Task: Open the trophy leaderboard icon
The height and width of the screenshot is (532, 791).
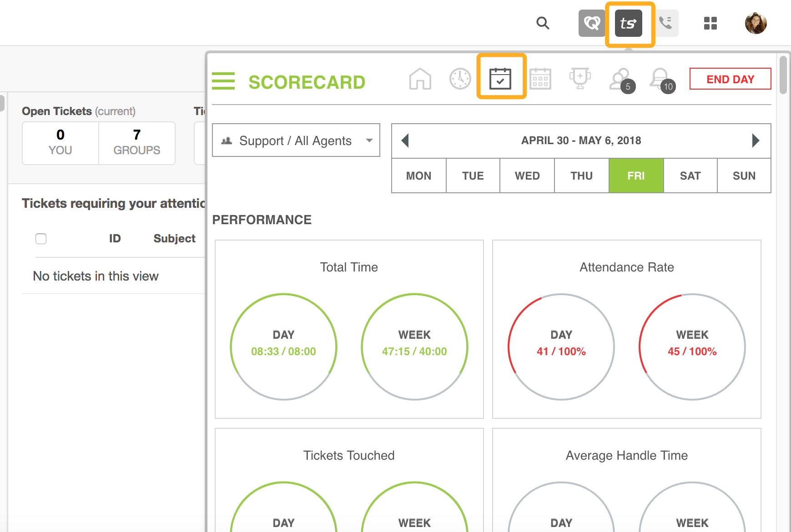Action: pyautogui.click(x=580, y=79)
